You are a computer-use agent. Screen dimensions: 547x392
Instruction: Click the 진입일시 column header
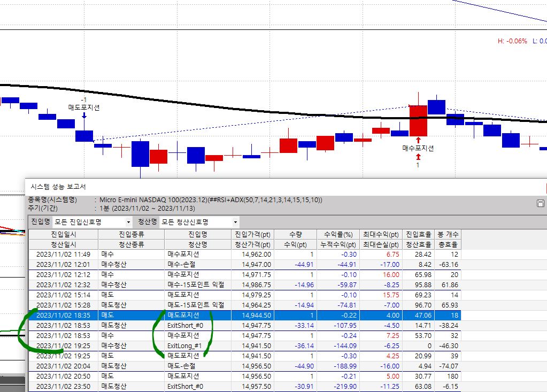pos(63,234)
